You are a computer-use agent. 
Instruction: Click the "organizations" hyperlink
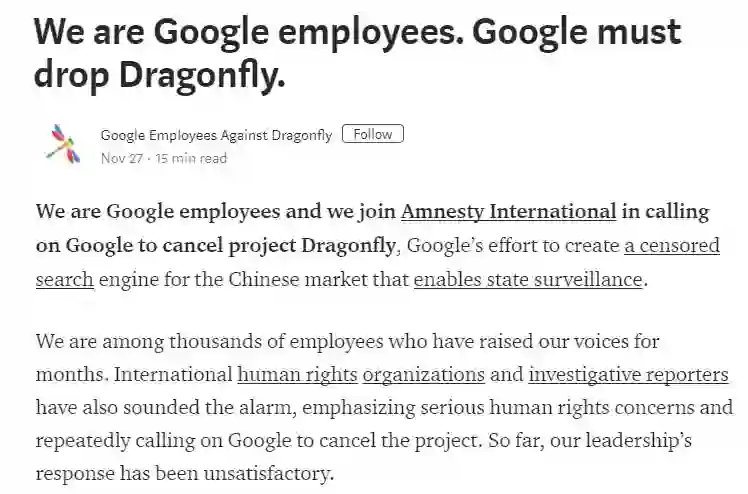[x=423, y=376]
